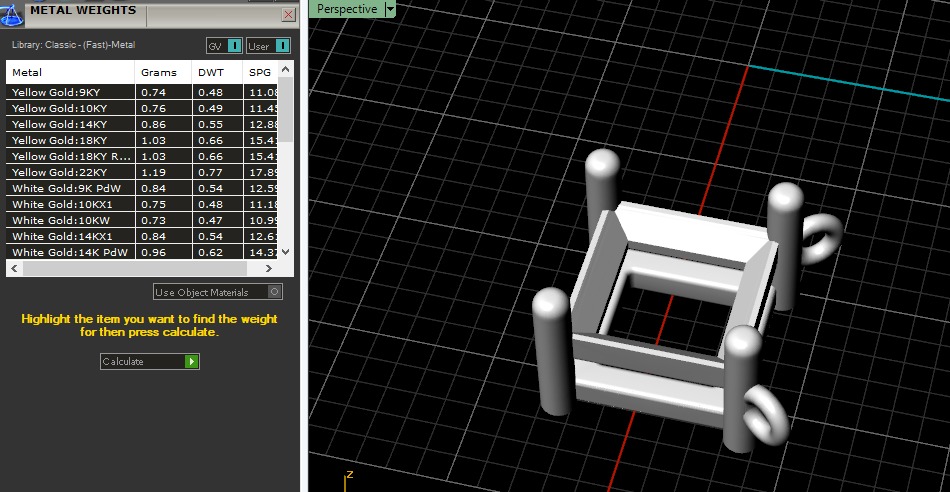Click the table's scroll right arrow
Image resolution: width=950 pixels, height=492 pixels.
tap(269, 268)
